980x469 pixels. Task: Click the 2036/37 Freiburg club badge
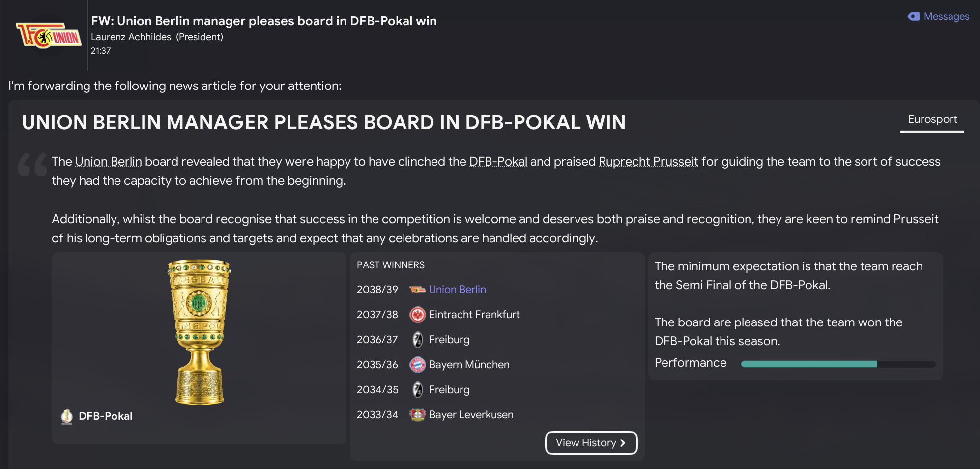click(417, 340)
